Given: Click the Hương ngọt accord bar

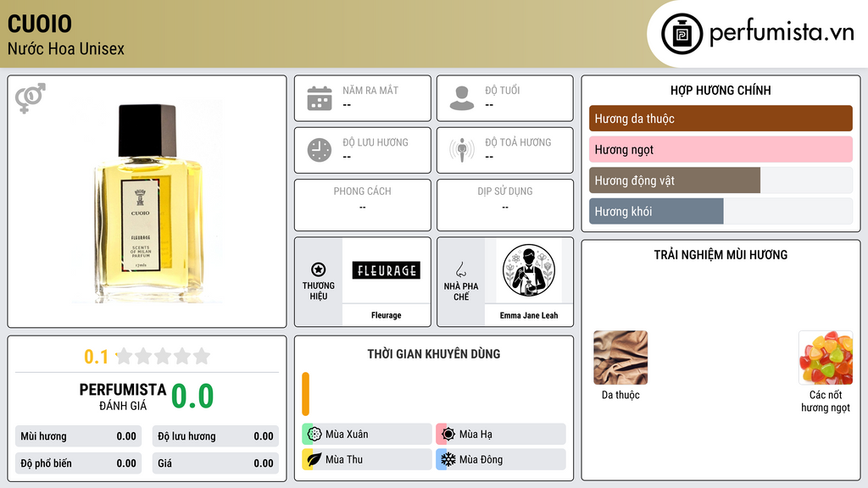Looking at the screenshot, I should tap(721, 149).
